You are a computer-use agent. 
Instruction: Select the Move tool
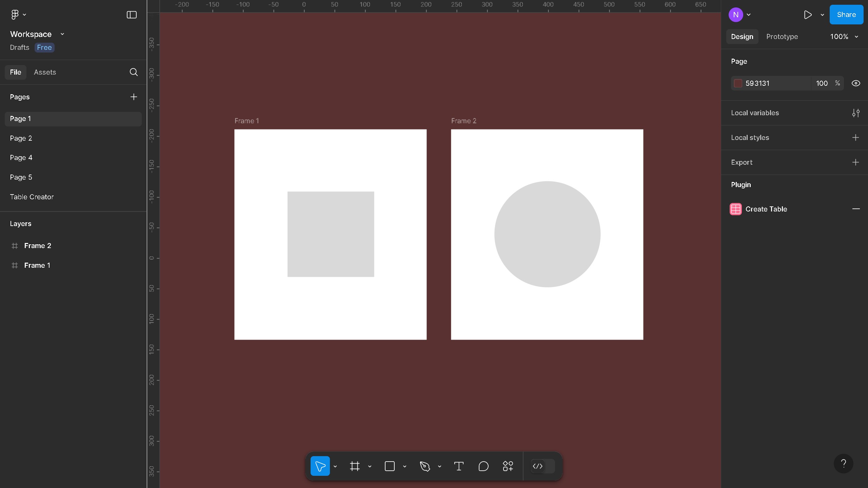[x=320, y=466]
